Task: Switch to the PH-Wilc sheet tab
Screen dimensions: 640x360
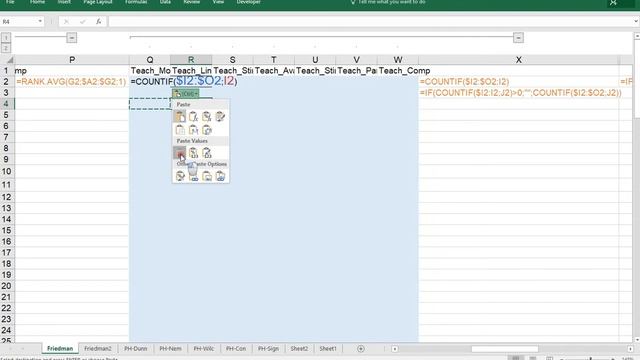Action: coord(204,349)
